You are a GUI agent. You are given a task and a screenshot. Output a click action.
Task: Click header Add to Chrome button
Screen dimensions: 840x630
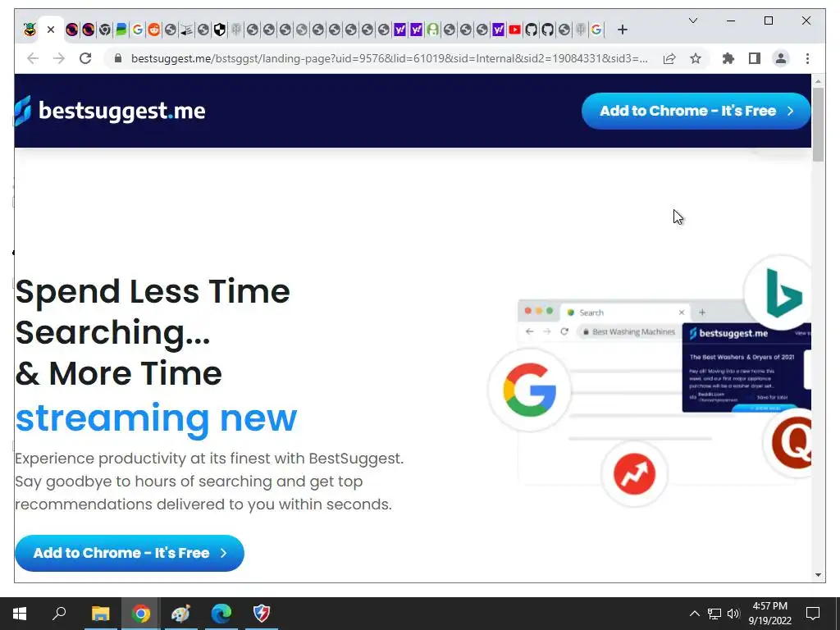click(x=696, y=111)
